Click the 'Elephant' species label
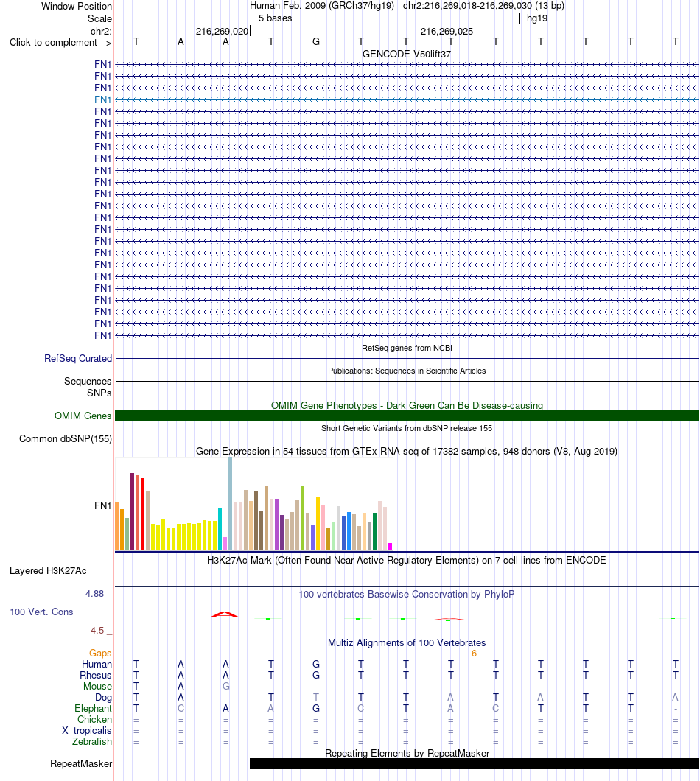 point(93,709)
